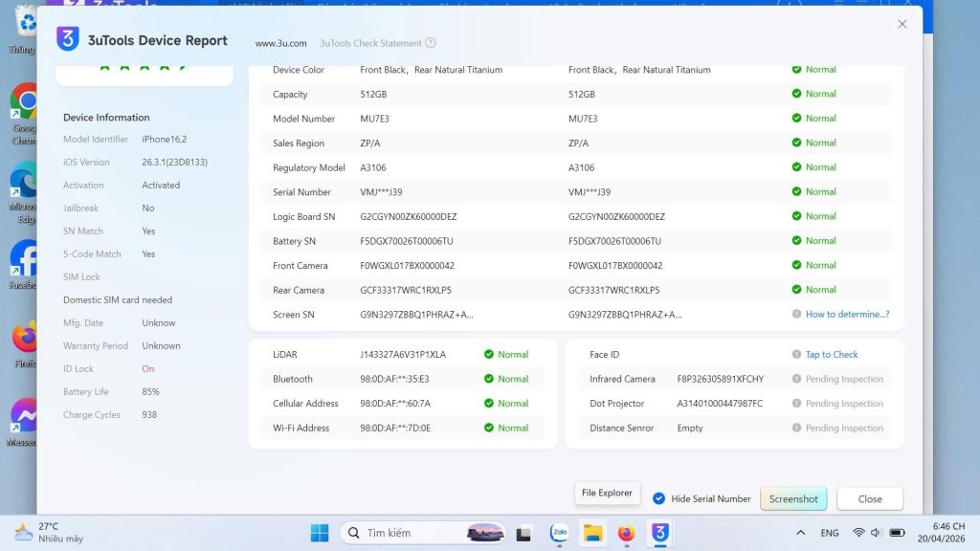
Task: Open the 3uTools Check Statement text
Action: (370, 43)
